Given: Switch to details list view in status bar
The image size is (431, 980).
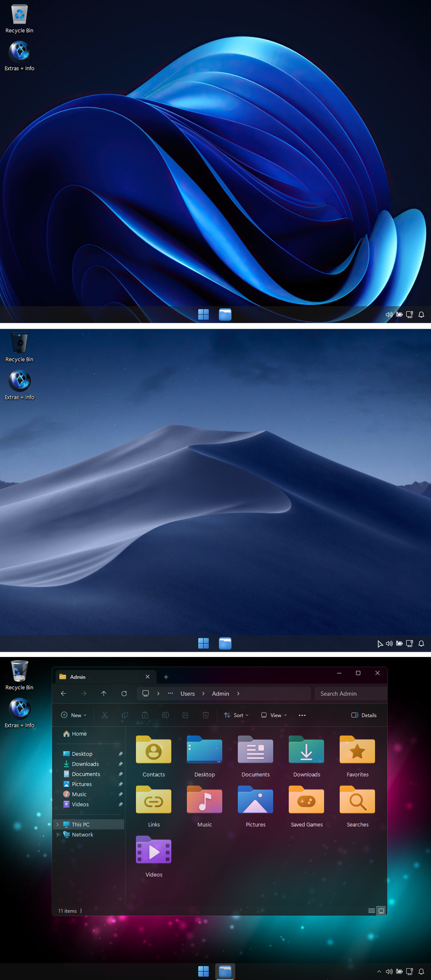Looking at the screenshot, I should click(x=371, y=911).
